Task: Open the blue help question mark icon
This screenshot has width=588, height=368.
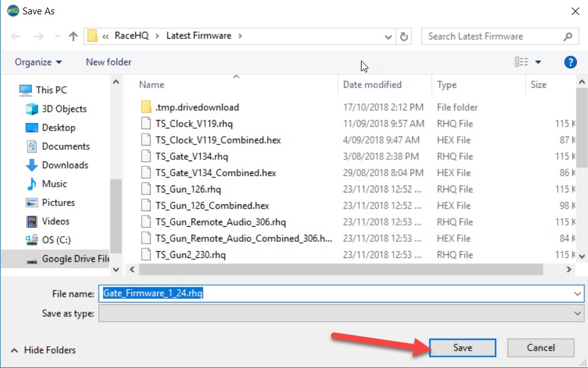Action: tap(570, 62)
